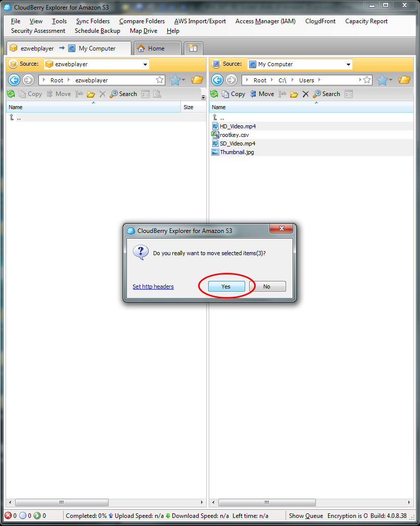
Task: Click the left pane horizontal scrollbar thumb
Action: click(62, 502)
